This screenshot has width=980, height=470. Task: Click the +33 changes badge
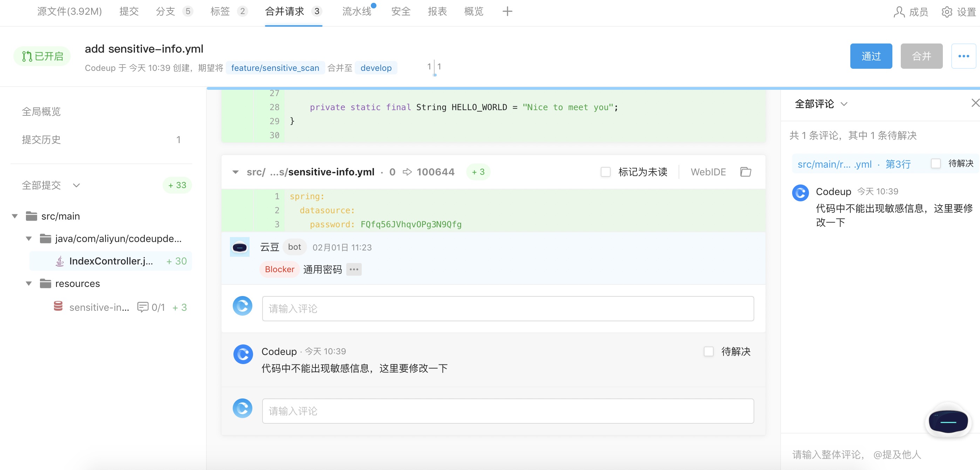(177, 185)
